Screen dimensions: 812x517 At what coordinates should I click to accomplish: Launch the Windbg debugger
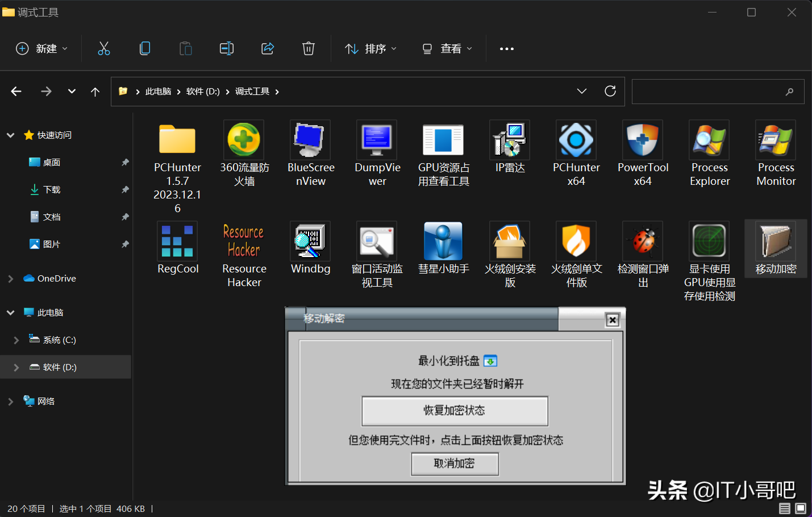[310, 241]
